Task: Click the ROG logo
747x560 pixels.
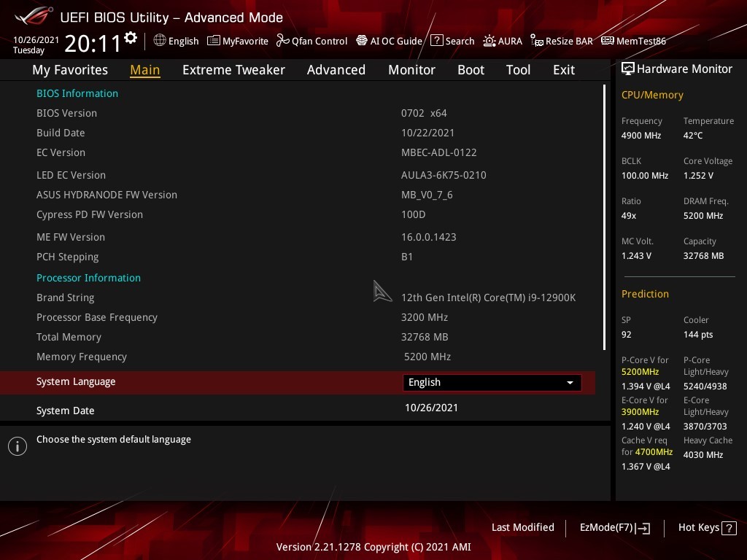Action: pyautogui.click(x=34, y=17)
